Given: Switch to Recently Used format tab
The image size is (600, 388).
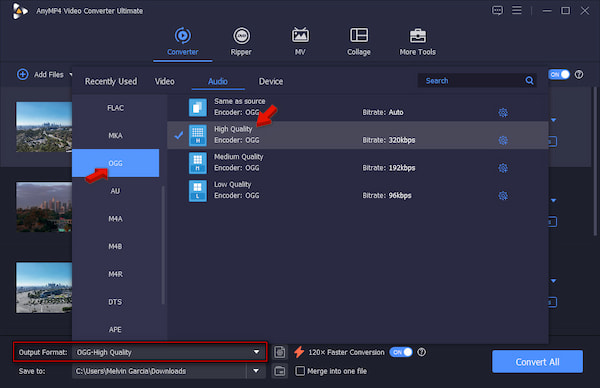Looking at the screenshot, I should (x=111, y=81).
